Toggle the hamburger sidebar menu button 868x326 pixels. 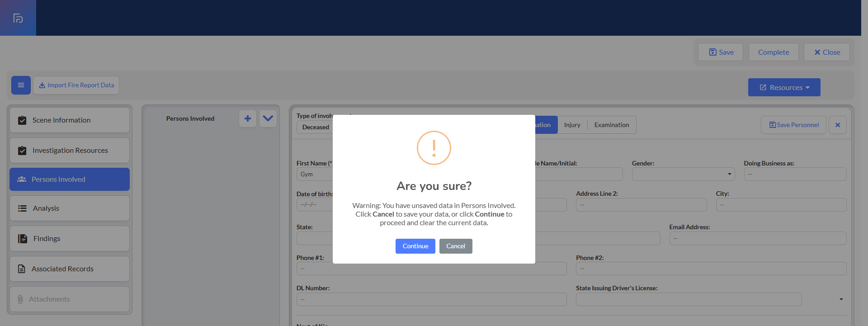tap(21, 85)
